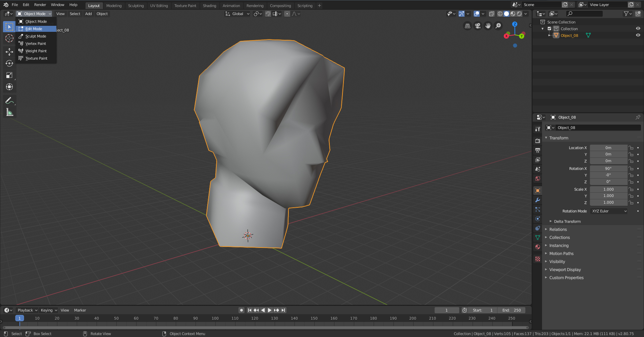The image size is (644, 337).
Task: Click the blue Z axis on navigation gizmo
Action: tap(515, 24)
